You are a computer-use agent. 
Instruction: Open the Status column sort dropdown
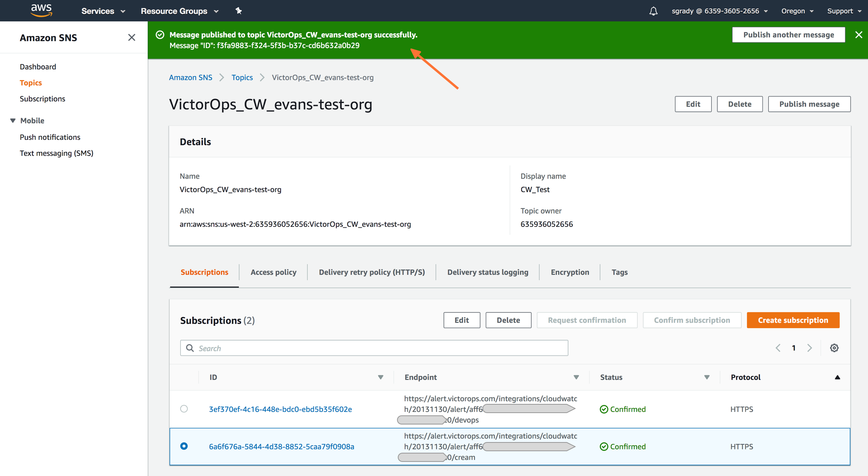coord(707,377)
